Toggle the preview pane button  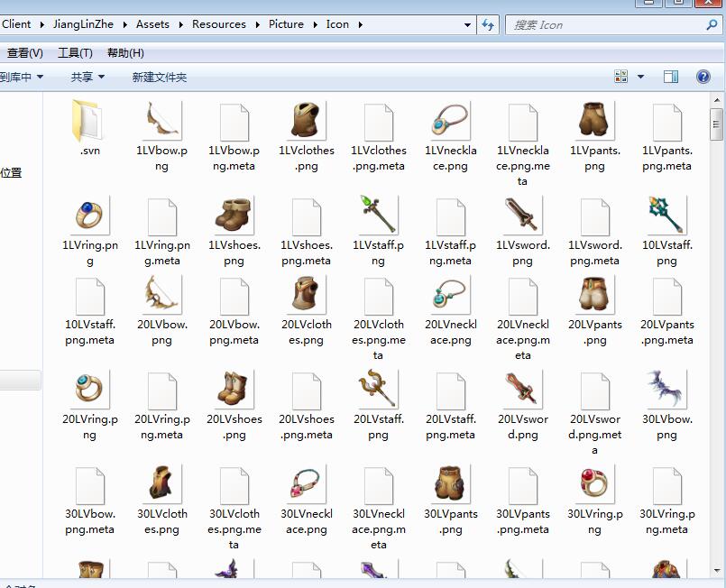(671, 78)
